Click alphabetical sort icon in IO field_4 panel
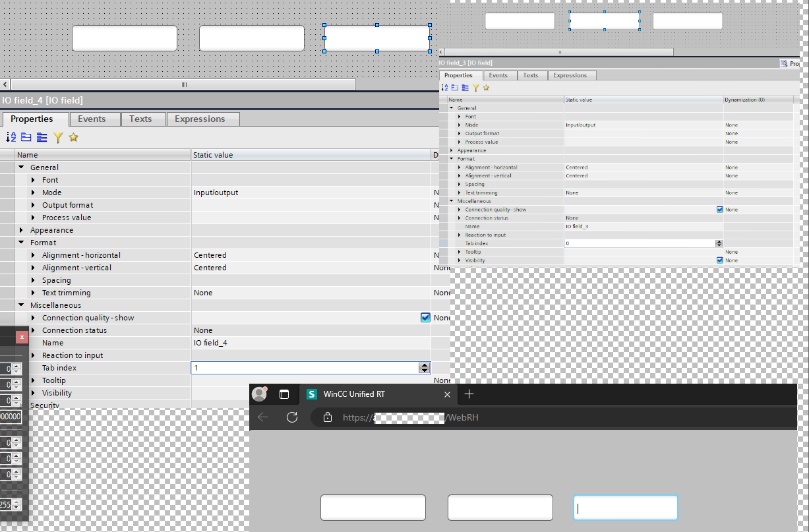 [x=11, y=137]
